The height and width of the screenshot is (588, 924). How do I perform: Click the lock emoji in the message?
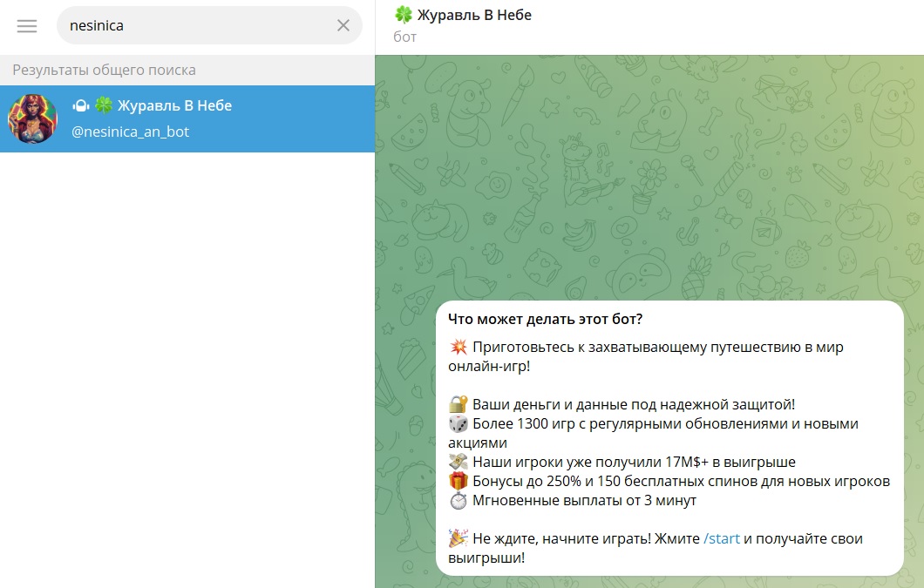tap(458, 404)
